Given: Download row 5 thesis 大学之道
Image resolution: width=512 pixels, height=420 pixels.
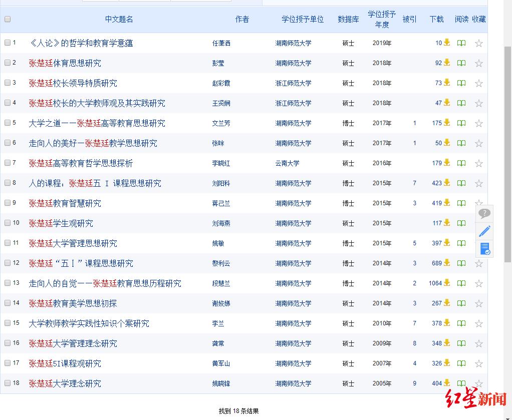Looking at the screenshot, I should click(x=447, y=123).
